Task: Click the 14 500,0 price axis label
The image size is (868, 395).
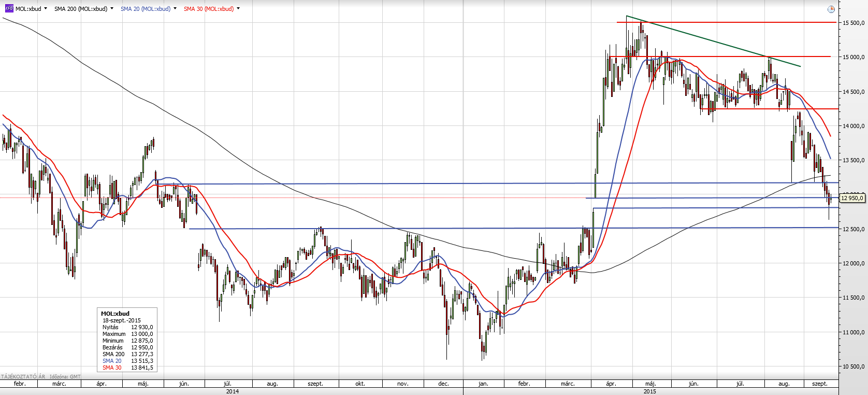Action: (854, 92)
